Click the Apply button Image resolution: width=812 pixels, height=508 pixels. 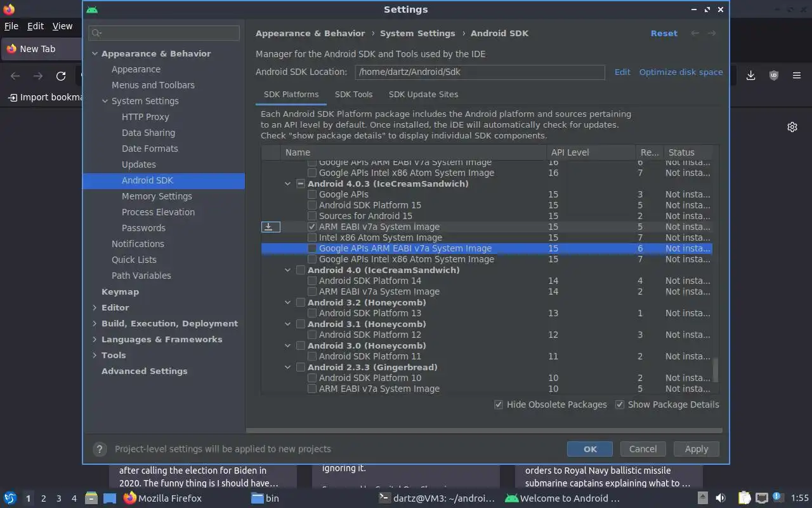696,449
